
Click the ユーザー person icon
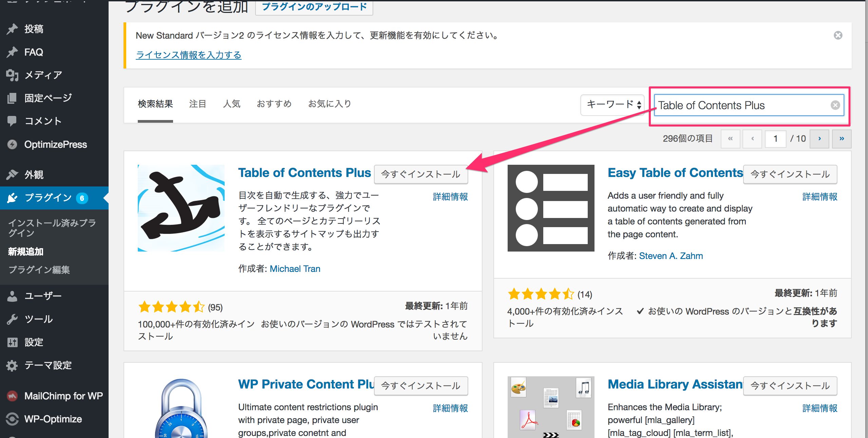[12, 296]
